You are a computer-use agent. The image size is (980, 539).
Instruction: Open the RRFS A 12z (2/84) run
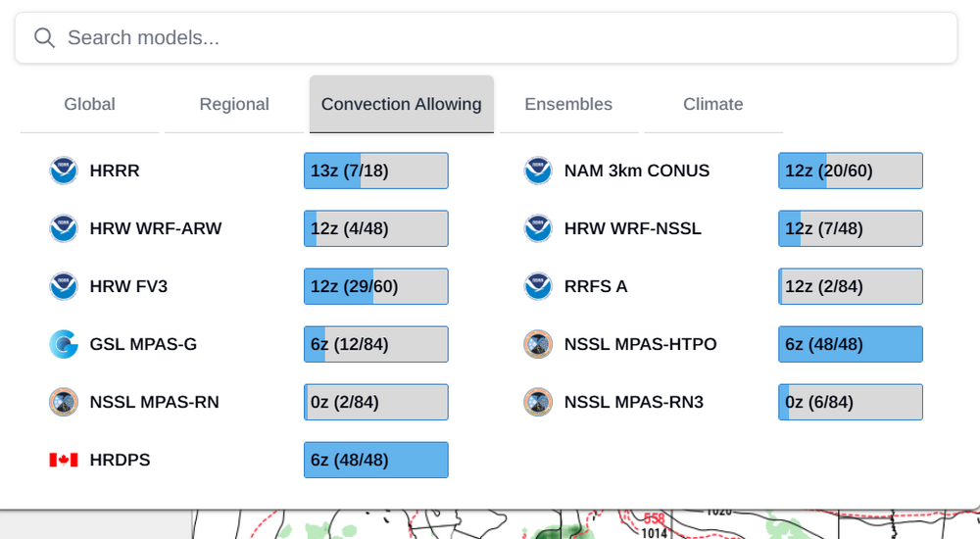click(x=851, y=286)
